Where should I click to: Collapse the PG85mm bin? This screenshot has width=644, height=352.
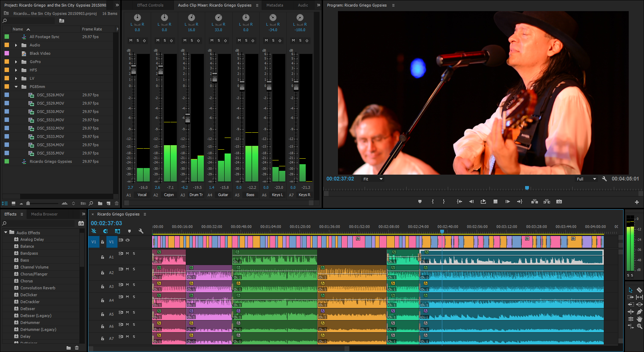pyautogui.click(x=16, y=87)
